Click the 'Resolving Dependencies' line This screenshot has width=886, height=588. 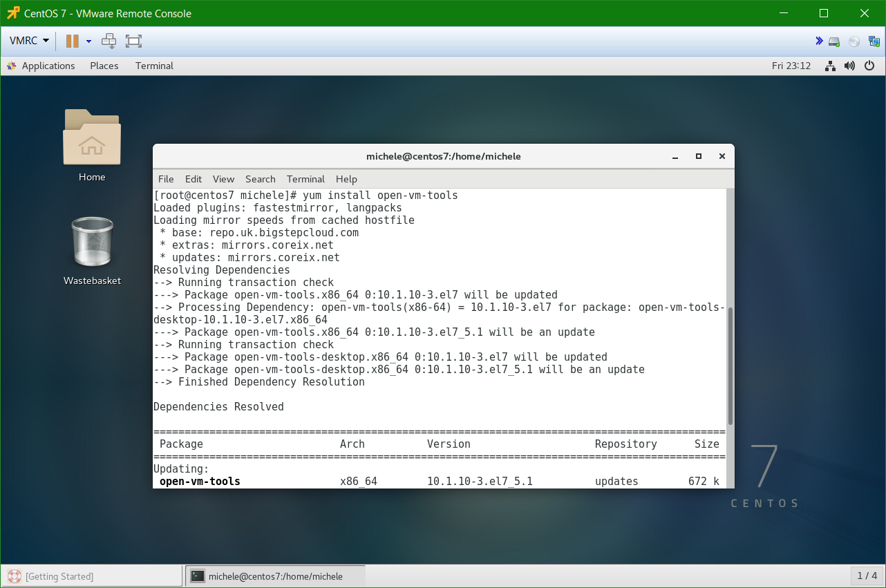[x=222, y=270]
